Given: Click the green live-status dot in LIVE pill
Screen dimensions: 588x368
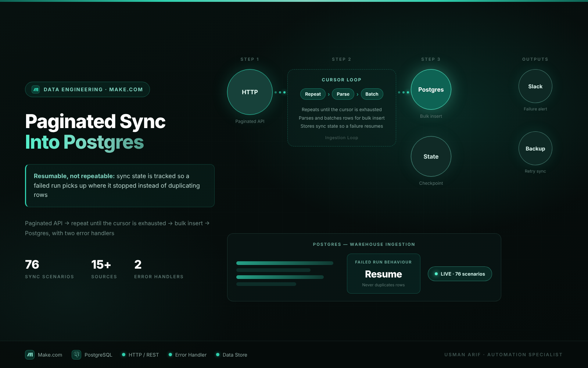Looking at the screenshot, I should click(x=436, y=274).
